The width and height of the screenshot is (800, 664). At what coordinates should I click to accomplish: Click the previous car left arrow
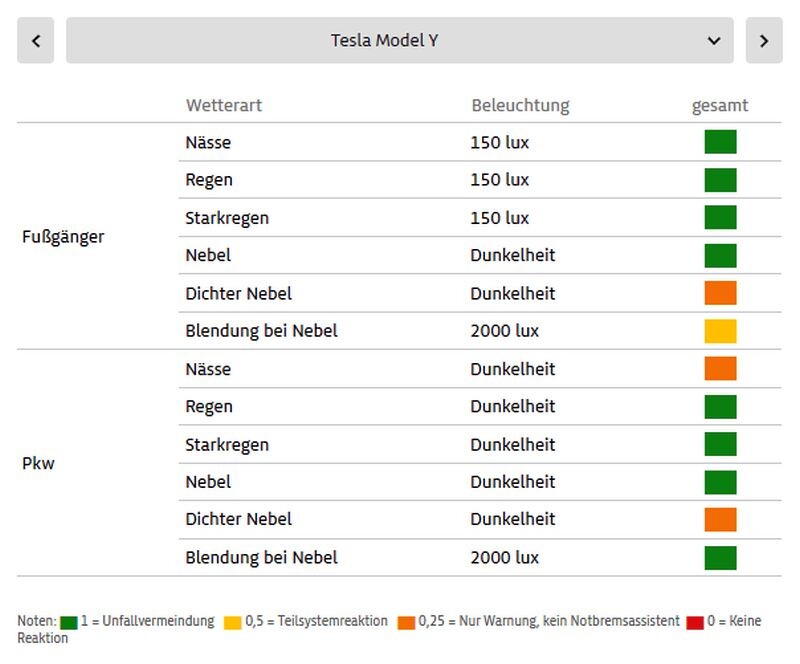pos(36,41)
